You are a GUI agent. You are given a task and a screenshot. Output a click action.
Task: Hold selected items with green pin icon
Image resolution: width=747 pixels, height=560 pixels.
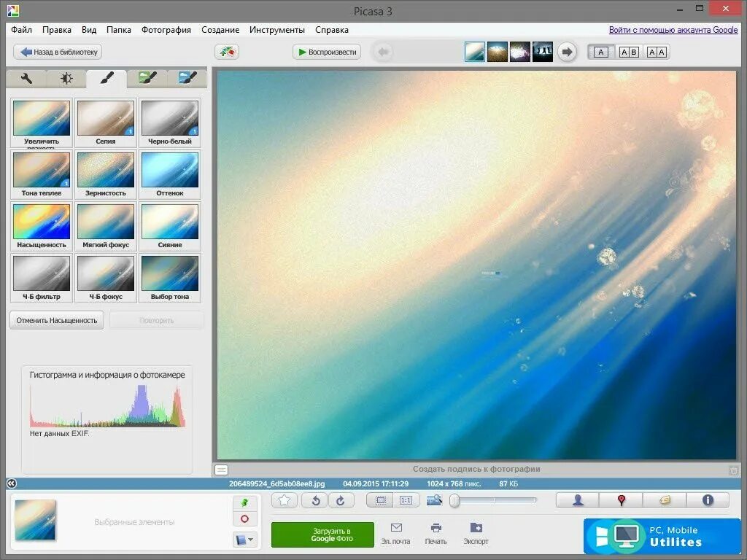click(245, 503)
